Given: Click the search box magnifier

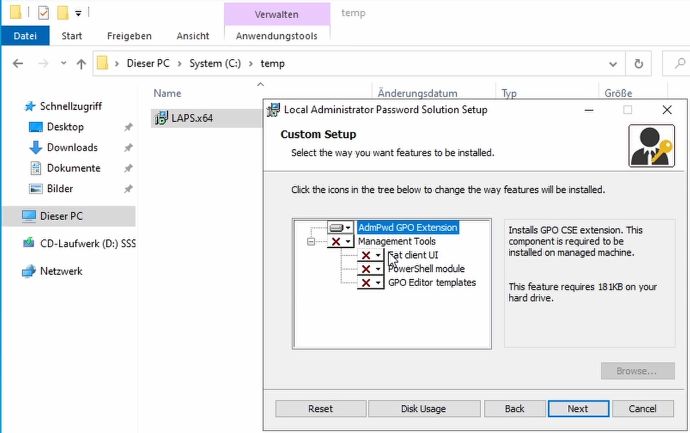Looking at the screenshot, I should click(680, 63).
